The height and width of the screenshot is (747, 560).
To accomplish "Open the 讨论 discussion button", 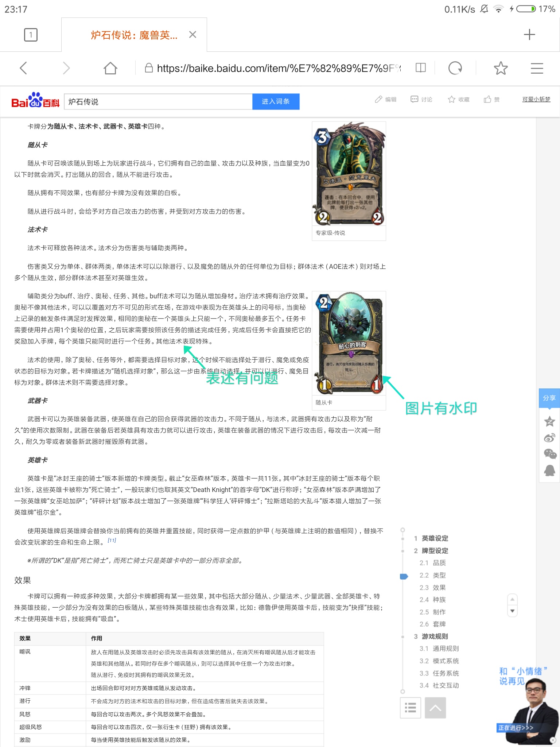I will click(421, 99).
